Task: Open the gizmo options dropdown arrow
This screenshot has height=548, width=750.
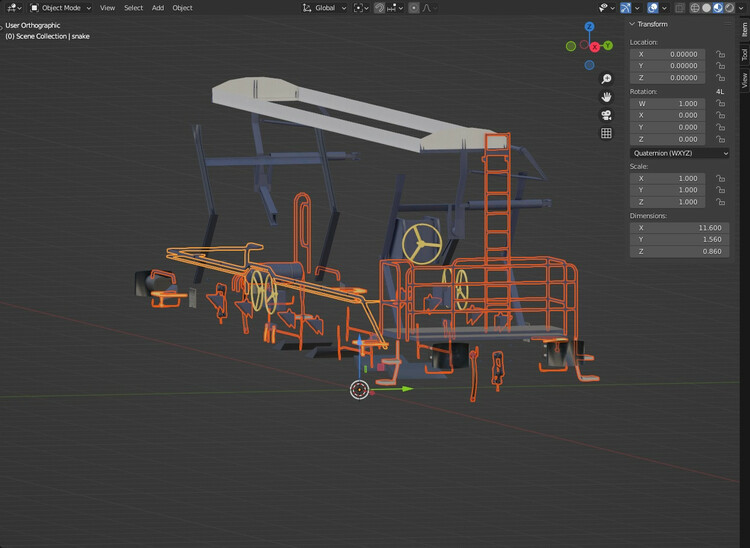Action: (637, 8)
